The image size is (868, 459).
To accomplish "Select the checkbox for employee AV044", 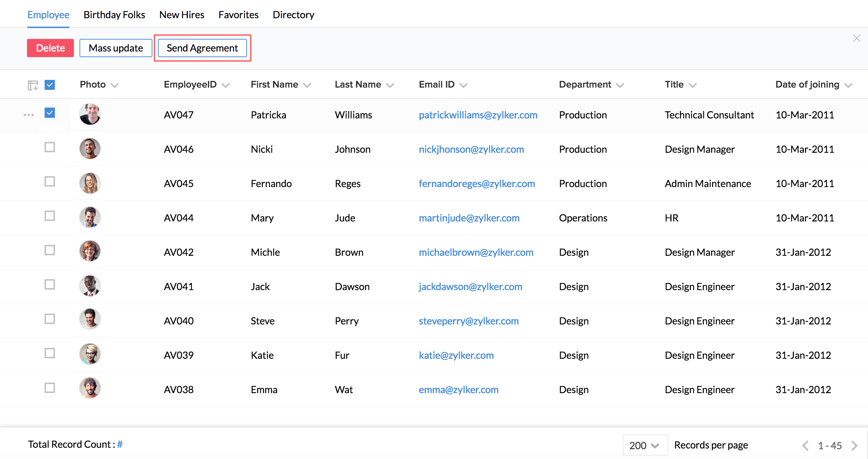I will (x=50, y=216).
